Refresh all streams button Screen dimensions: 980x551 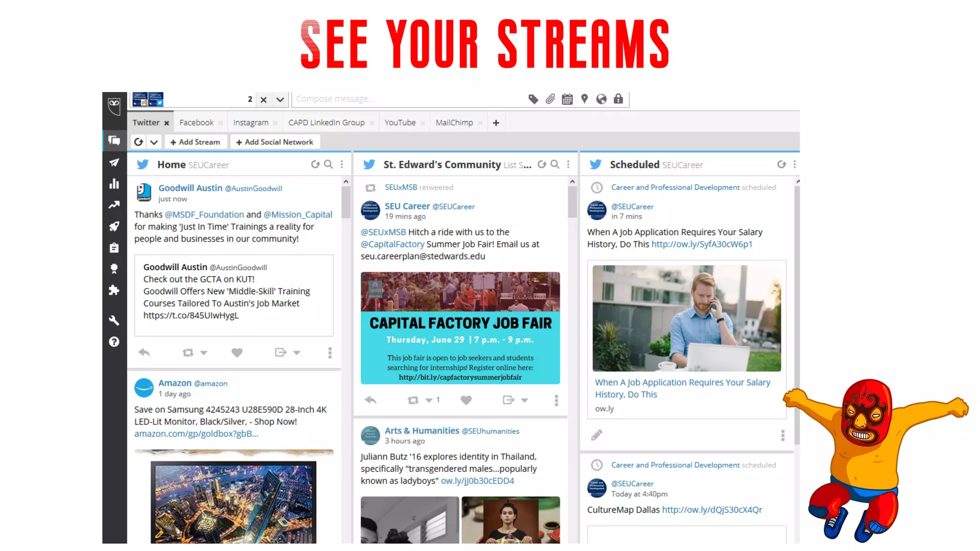pos(138,142)
